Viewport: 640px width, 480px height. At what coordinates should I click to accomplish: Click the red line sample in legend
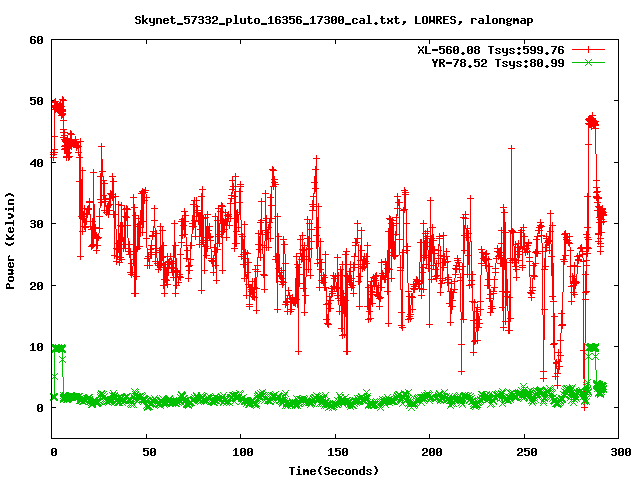588,50
